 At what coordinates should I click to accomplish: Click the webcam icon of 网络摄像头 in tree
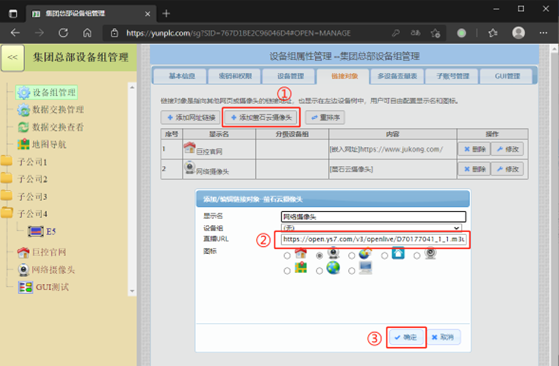click(24, 270)
